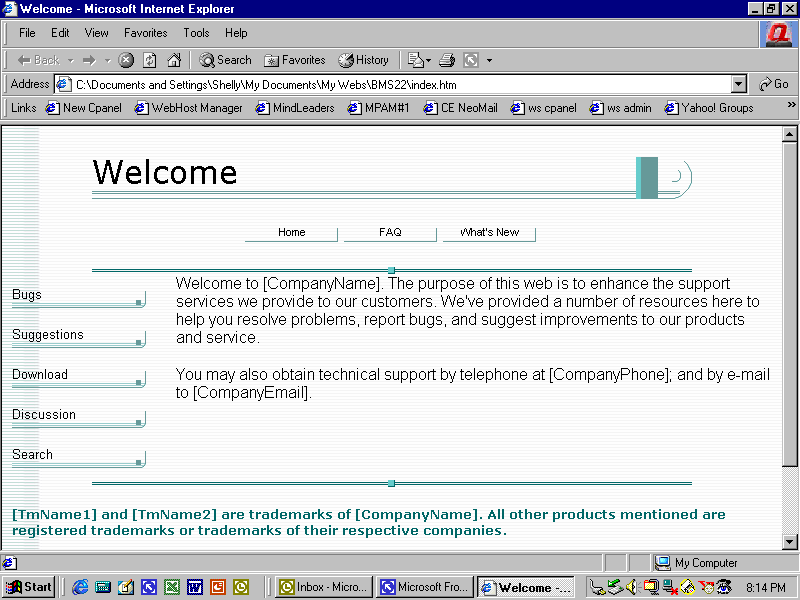Open the New Cpanel links shortcut
The image size is (800, 600).
pos(84,108)
